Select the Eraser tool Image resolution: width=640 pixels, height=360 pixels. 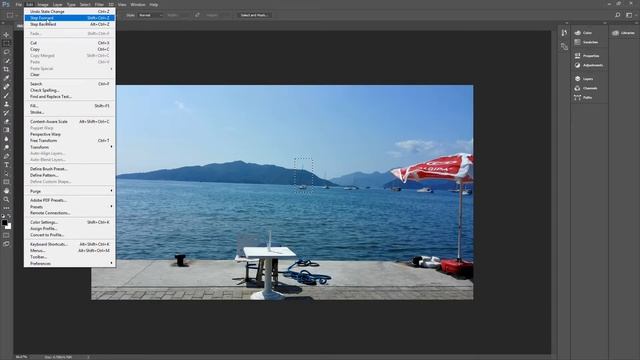pyautogui.click(x=6, y=121)
